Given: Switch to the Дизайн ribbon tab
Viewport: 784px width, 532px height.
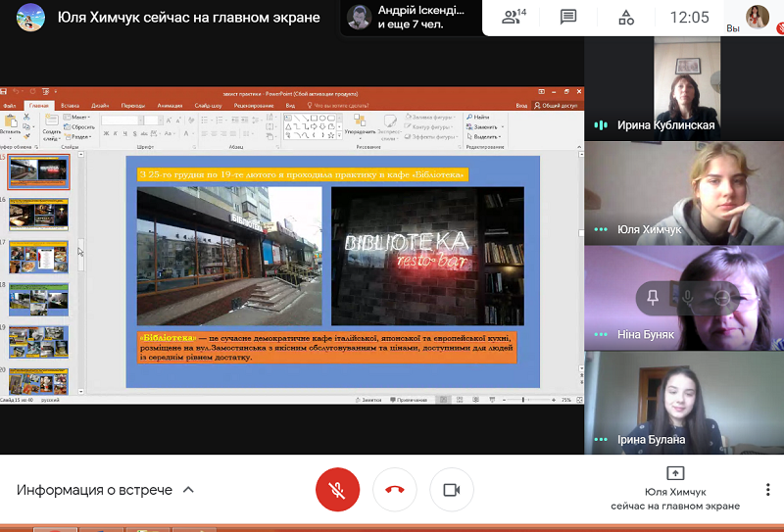Looking at the screenshot, I should point(100,106).
